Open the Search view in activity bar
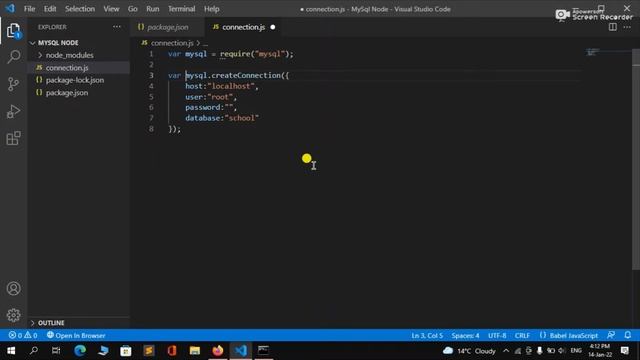This screenshot has width=640, height=360. [x=13, y=56]
